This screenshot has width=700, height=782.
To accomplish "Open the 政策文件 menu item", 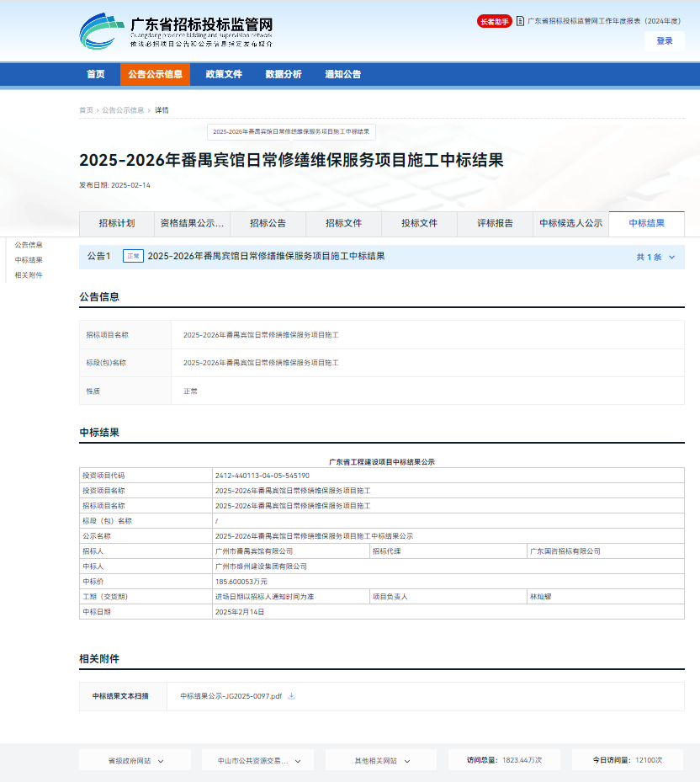I will coord(224,74).
